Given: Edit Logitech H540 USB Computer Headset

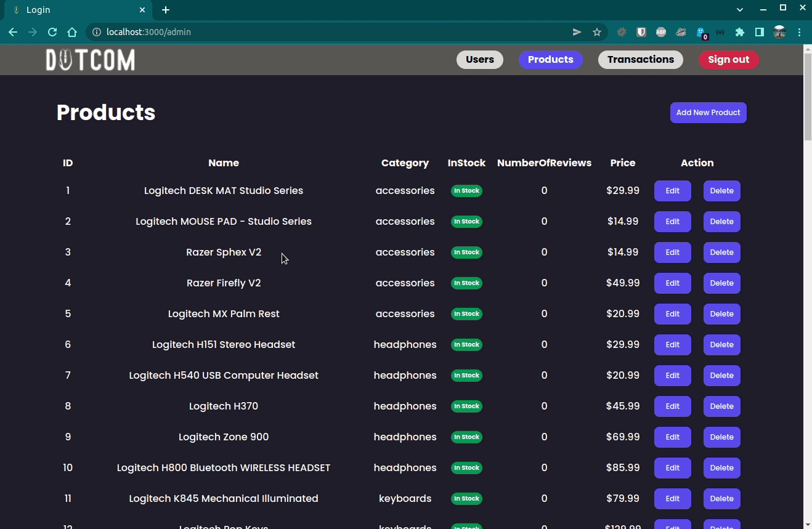Looking at the screenshot, I should tap(673, 376).
